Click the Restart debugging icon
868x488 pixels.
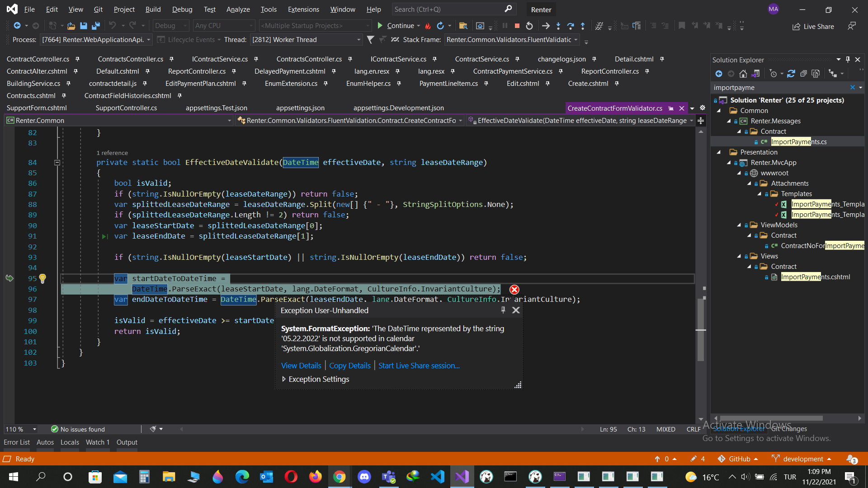tap(529, 26)
